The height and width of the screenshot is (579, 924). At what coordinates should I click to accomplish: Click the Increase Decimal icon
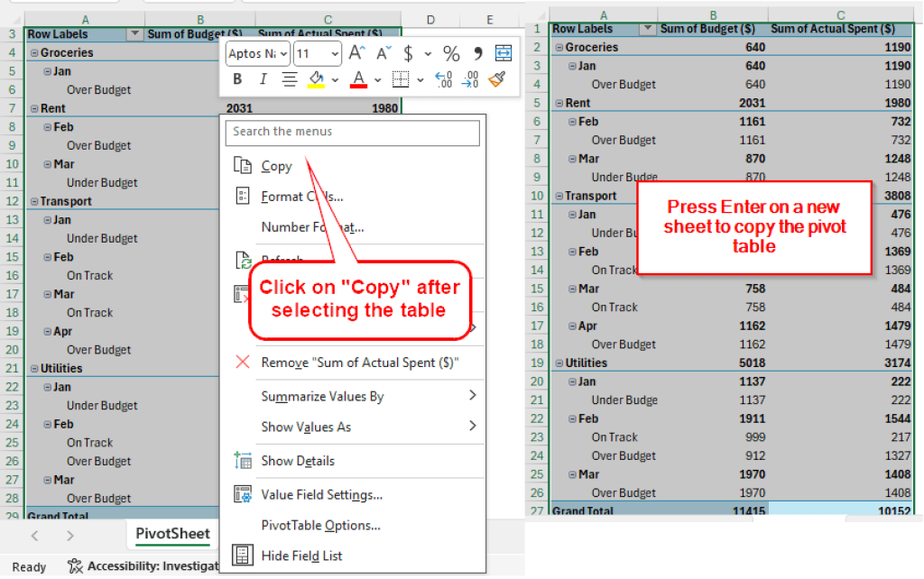[x=442, y=79]
